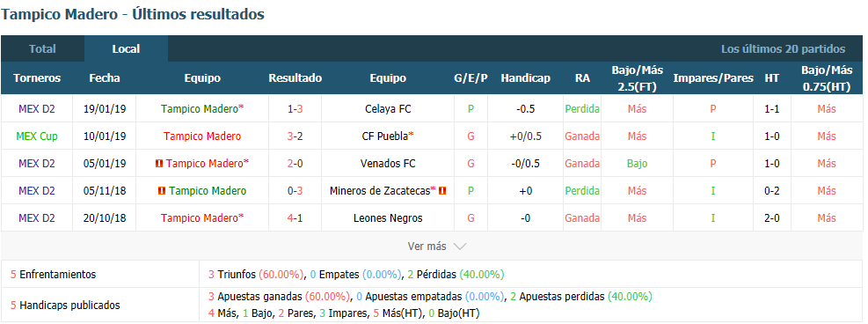
Task: Click the Resultado column header
Action: [295, 78]
